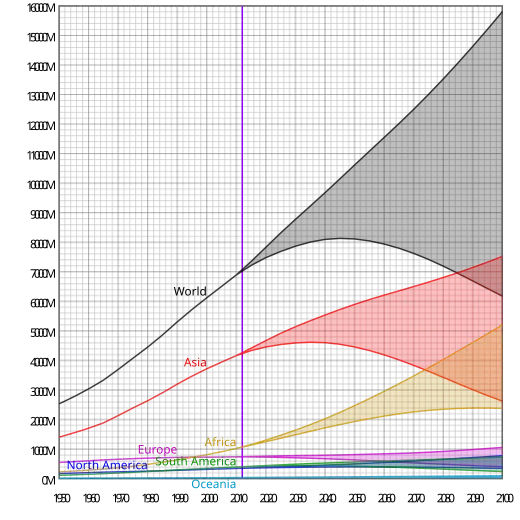This screenshot has height=520, width=520.
Task: Click the 16000M y-axis label
Action: coord(41,8)
